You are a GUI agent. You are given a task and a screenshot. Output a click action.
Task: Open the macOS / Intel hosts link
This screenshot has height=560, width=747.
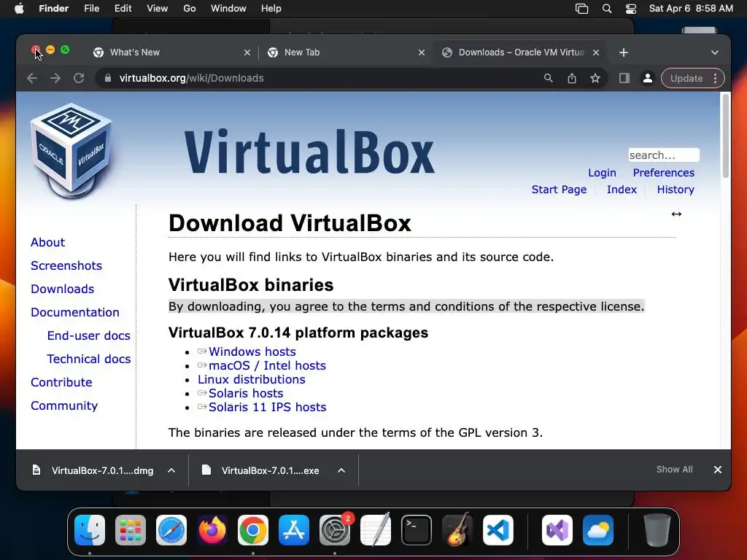click(267, 365)
